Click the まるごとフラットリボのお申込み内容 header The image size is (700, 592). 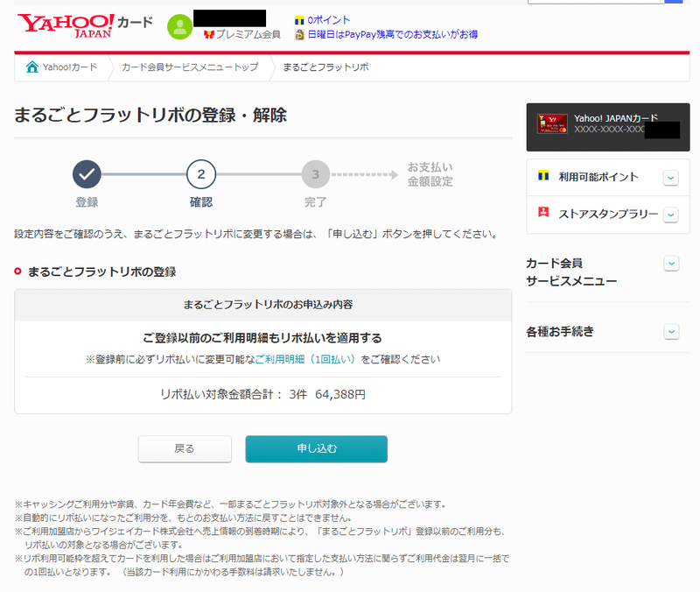point(268,305)
